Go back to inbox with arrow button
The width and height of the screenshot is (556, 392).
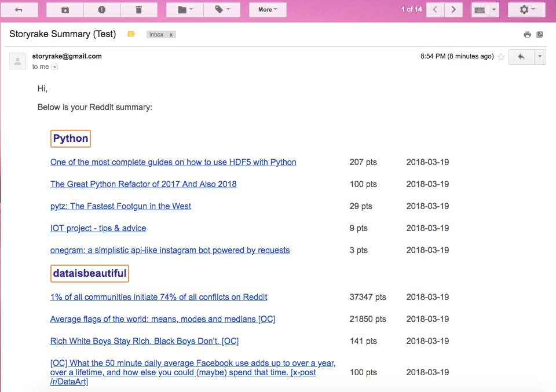point(19,10)
